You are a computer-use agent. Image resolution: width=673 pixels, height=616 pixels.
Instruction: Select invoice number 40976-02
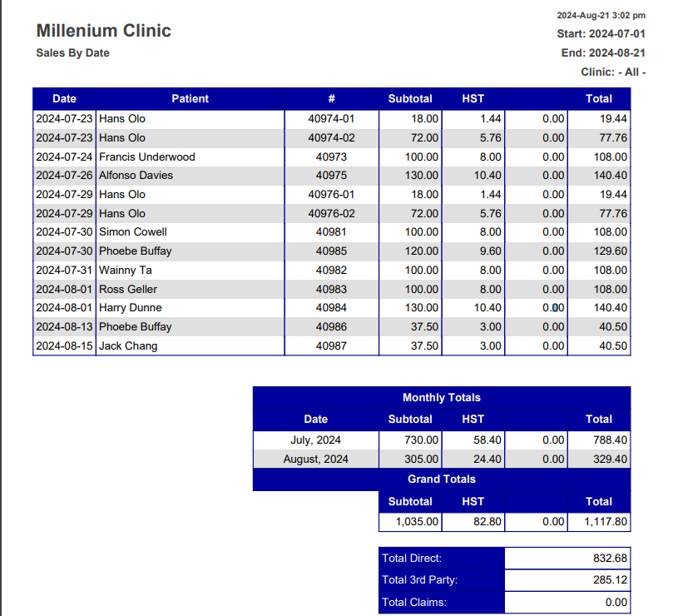331,213
